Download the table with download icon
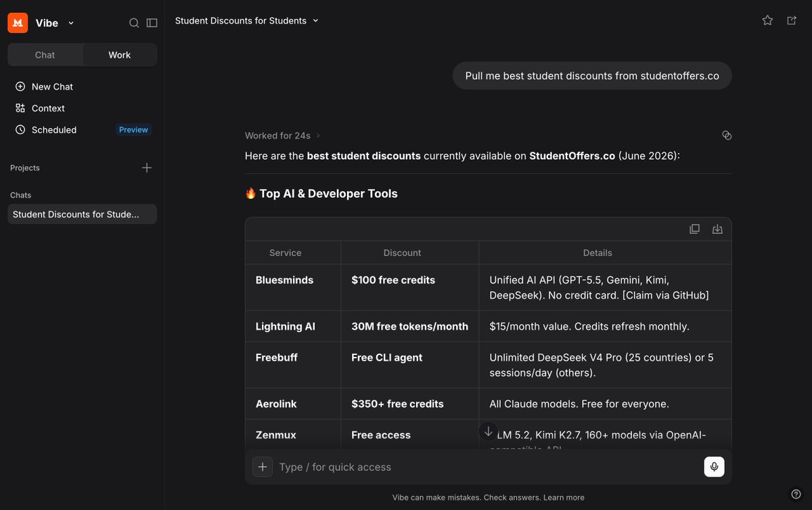 point(717,229)
